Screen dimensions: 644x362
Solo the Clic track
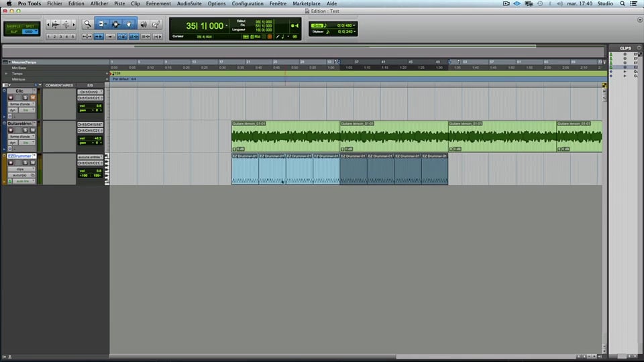pyautogui.click(x=25, y=98)
